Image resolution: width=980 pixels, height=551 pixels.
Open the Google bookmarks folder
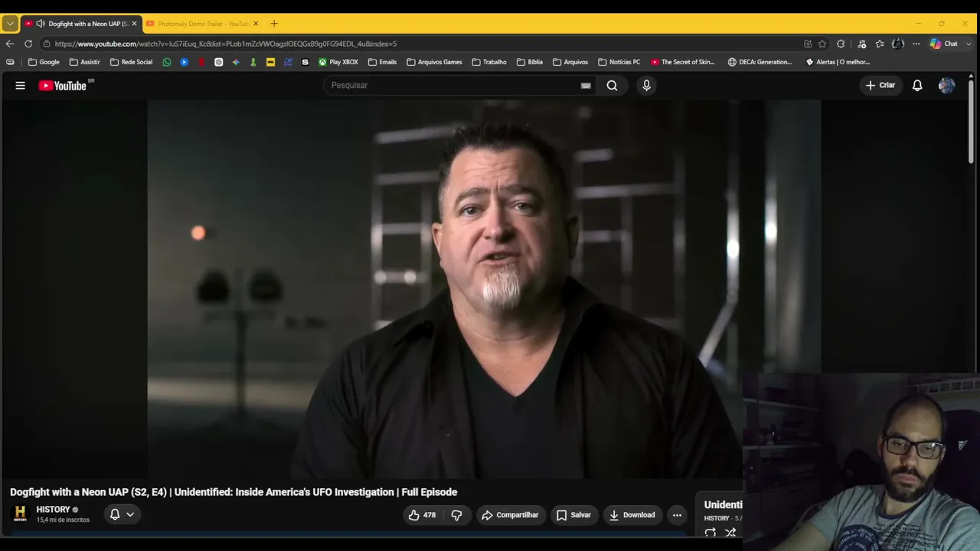coord(44,62)
